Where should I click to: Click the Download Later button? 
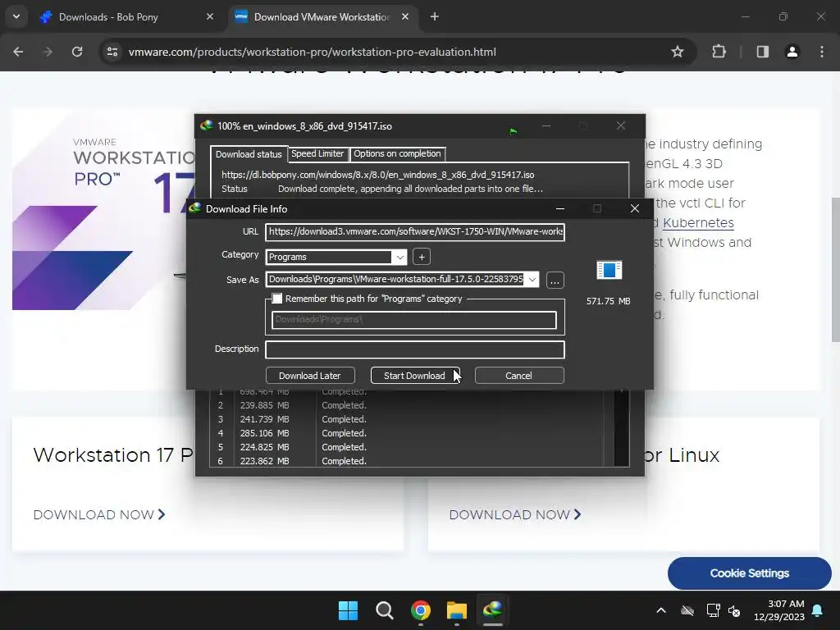(x=309, y=376)
